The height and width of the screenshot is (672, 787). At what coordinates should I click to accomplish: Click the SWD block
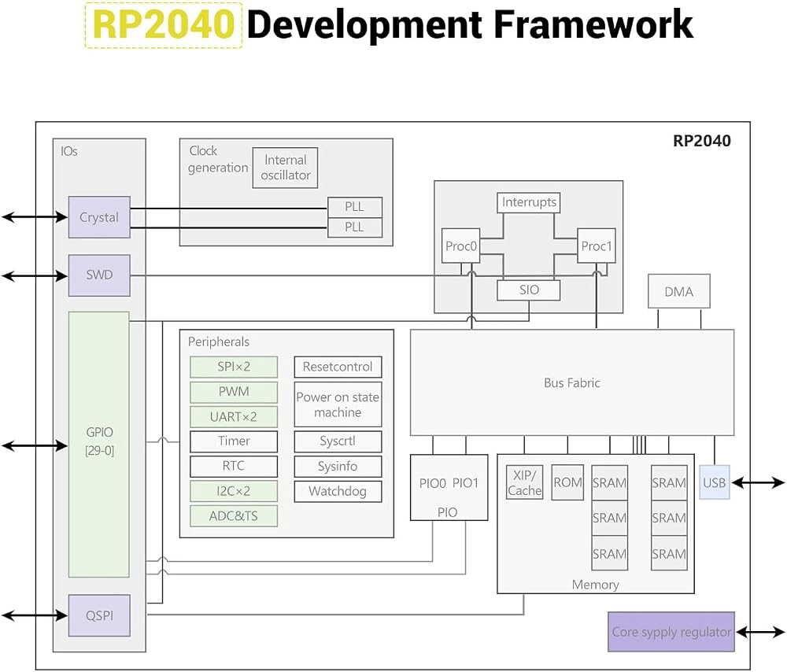(99, 275)
